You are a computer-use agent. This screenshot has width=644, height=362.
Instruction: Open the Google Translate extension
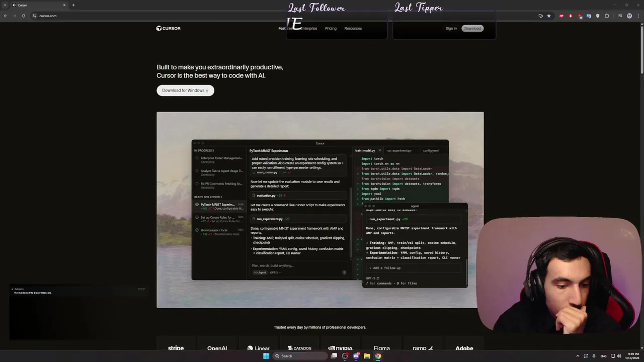click(x=589, y=16)
